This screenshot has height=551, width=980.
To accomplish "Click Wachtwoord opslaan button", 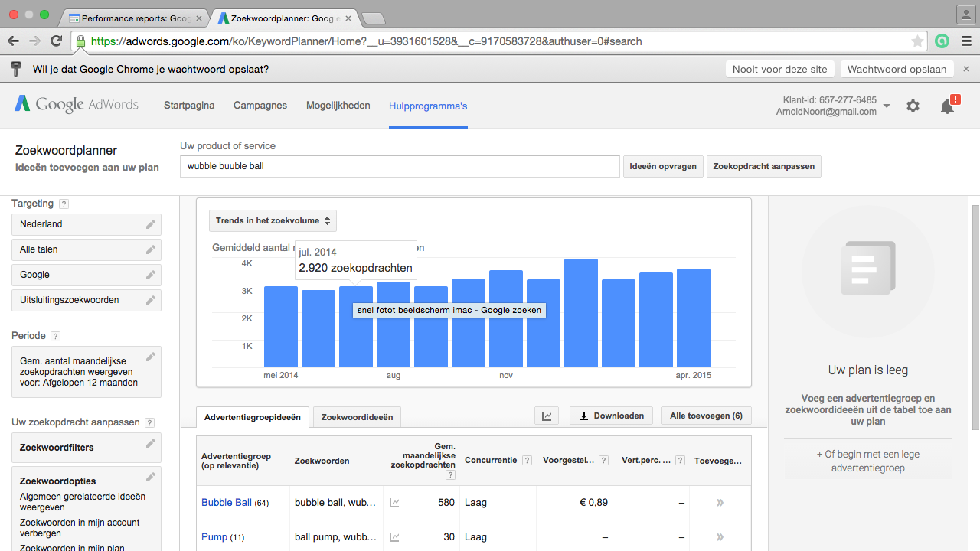I will pyautogui.click(x=897, y=69).
